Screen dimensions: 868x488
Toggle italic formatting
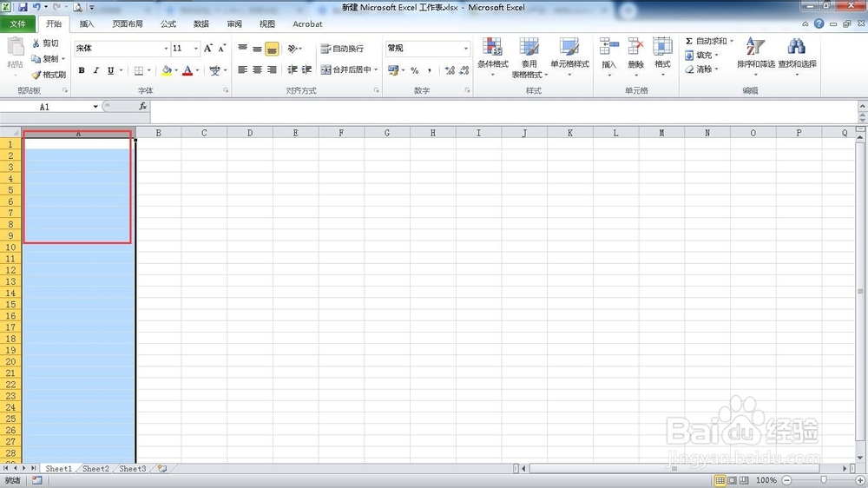(x=95, y=70)
